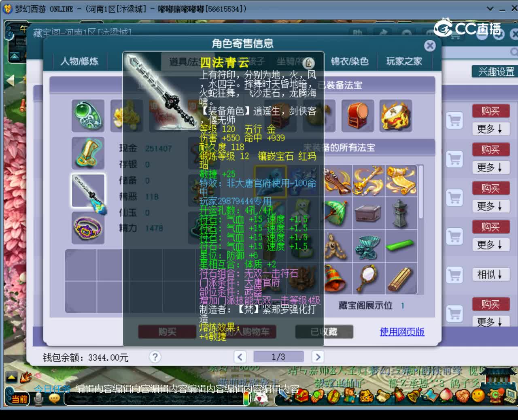The image size is (518, 420).
Task: Open the red drum equipped treasure
Action: point(358,116)
